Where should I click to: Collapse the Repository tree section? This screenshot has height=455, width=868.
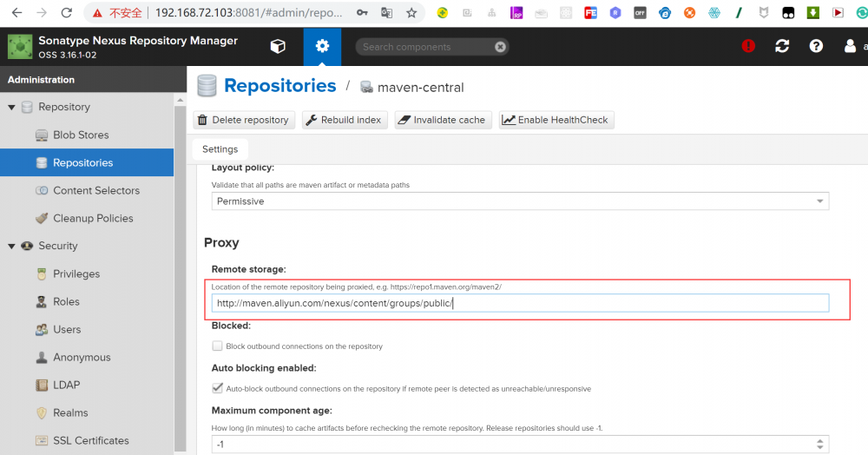tap(11, 108)
